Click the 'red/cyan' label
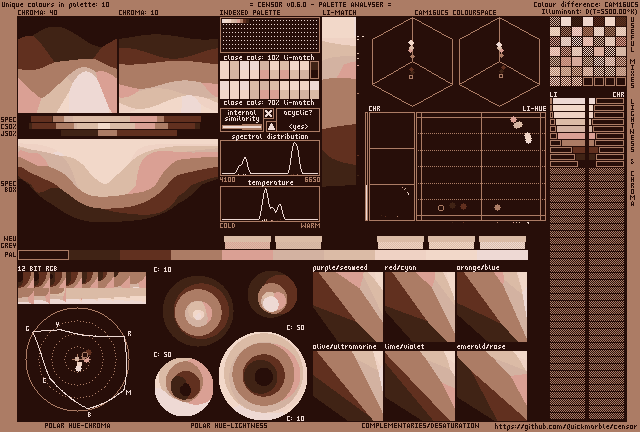 (x=400, y=267)
